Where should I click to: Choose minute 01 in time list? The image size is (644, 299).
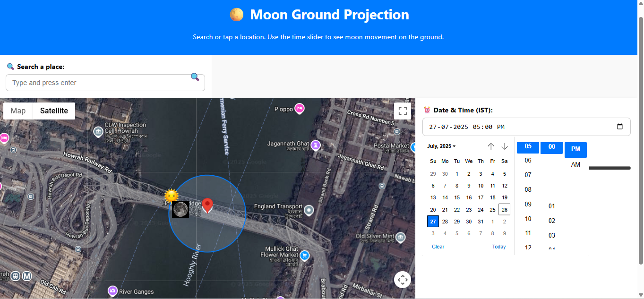pyautogui.click(x=552, y=206)
